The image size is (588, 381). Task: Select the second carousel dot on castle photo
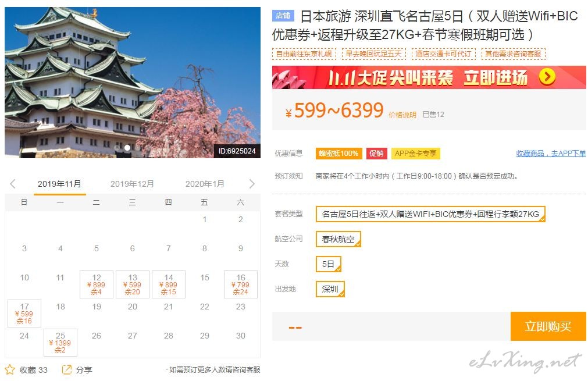pyautogui.click(x=127, y=148)
